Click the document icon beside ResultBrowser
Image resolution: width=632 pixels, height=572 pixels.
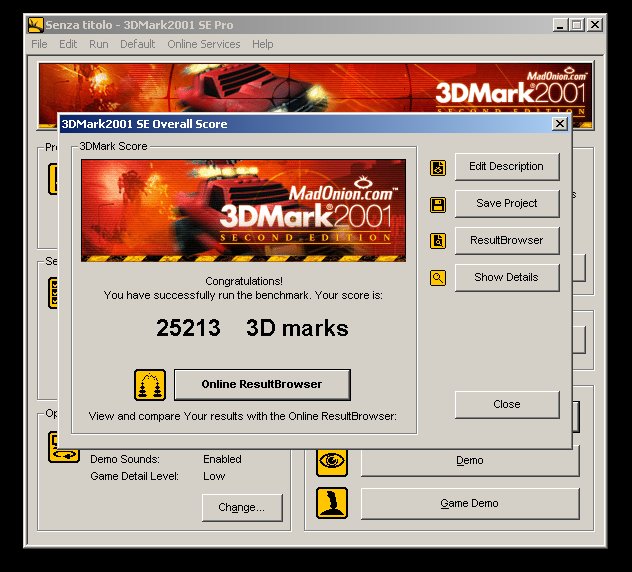pyautogui.click(x=438, y=241)
